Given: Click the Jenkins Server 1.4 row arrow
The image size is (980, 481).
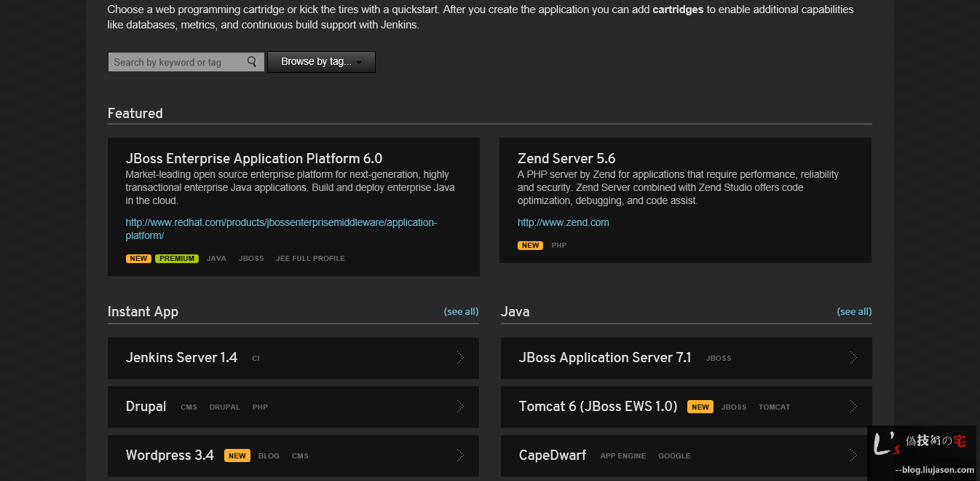Looking at the screenshot, I should pos(460,358).
